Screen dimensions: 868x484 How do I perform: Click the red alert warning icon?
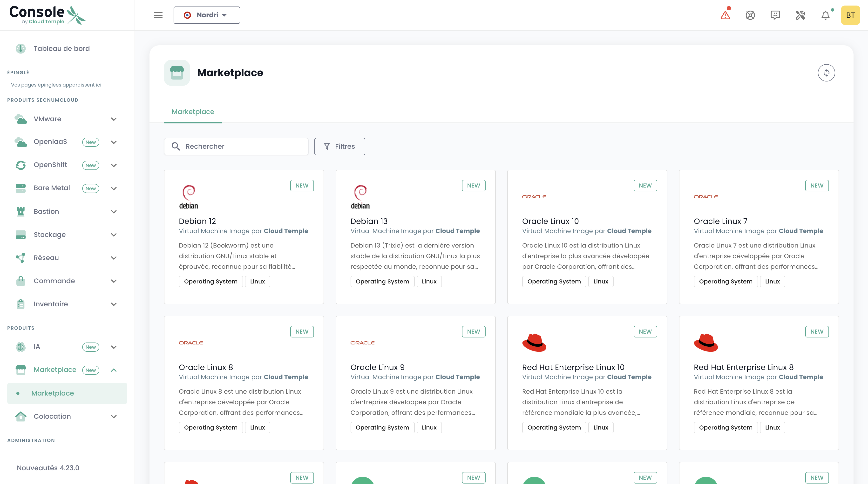pyautogui.click(x=725, y=15)
